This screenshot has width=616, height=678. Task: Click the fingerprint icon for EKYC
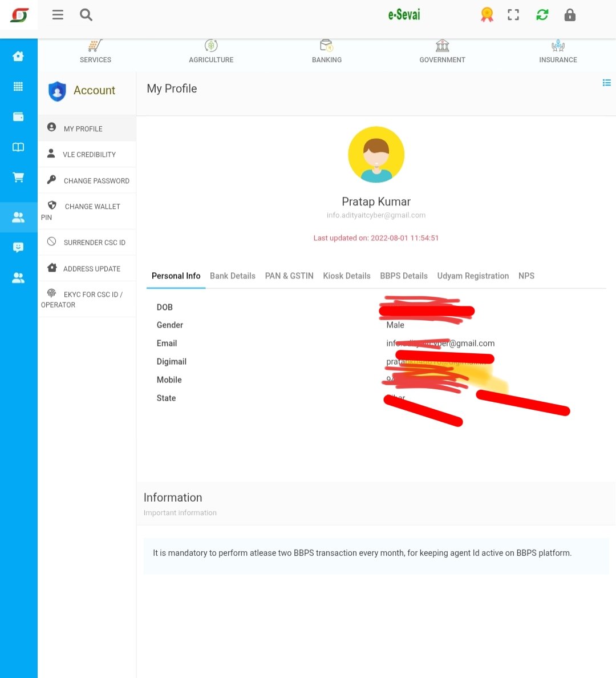pyautogui.click(x=51, y=293)
